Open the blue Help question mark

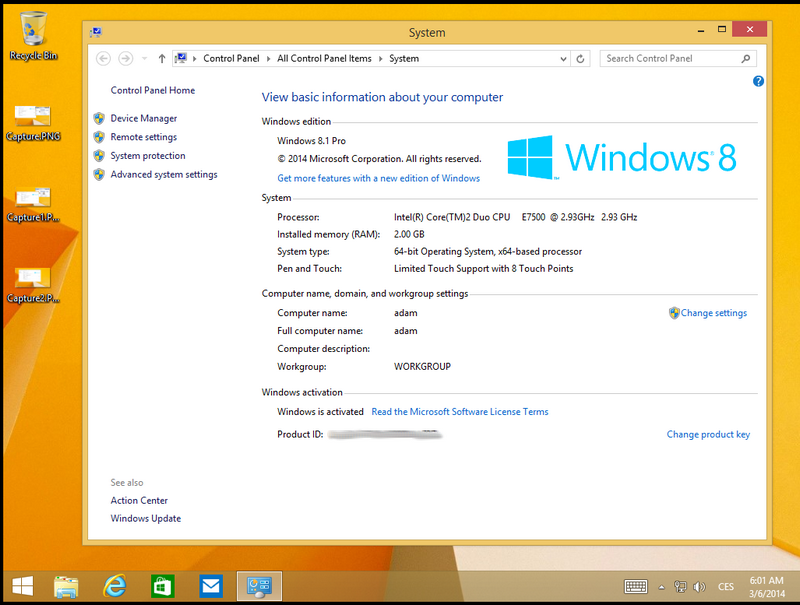[758, 81]
